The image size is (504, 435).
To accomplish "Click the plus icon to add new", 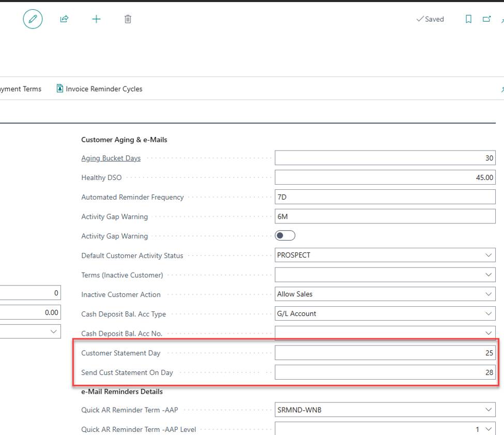I will tap(96, 19).
